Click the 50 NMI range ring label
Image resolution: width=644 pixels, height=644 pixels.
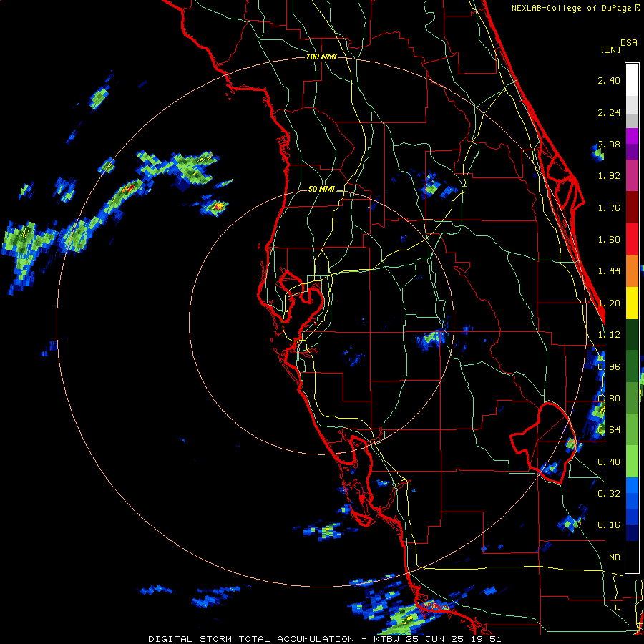point(321,190)
